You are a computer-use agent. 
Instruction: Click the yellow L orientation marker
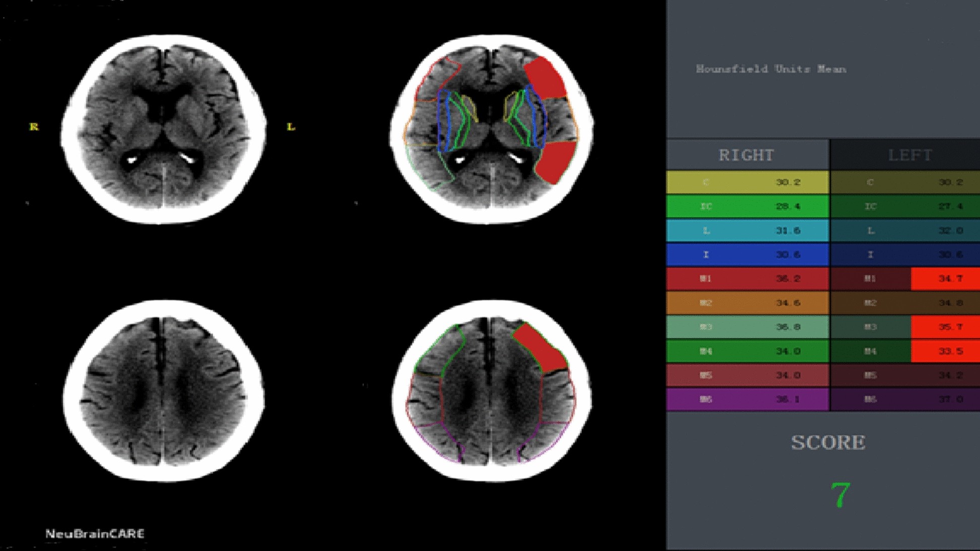(x=291, y=127)
